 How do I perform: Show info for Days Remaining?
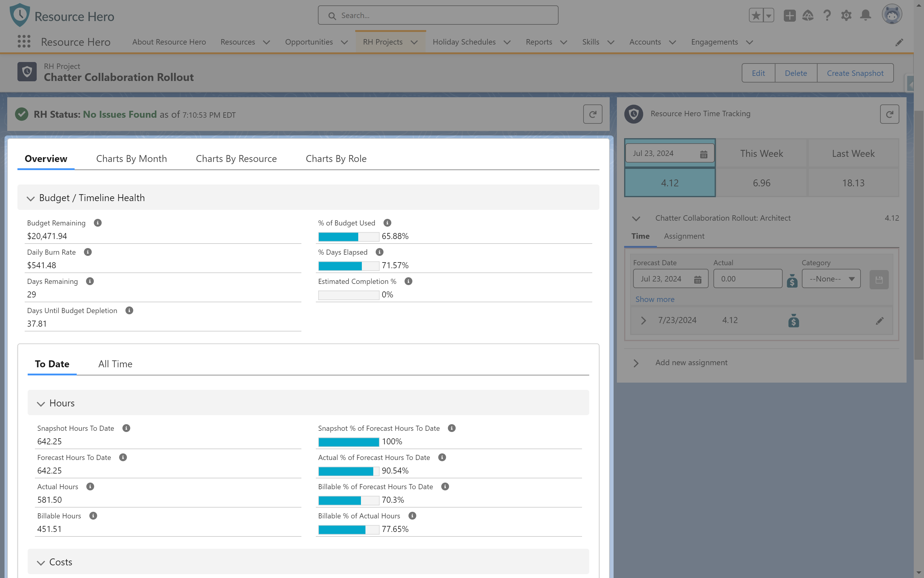pos(90,281)
